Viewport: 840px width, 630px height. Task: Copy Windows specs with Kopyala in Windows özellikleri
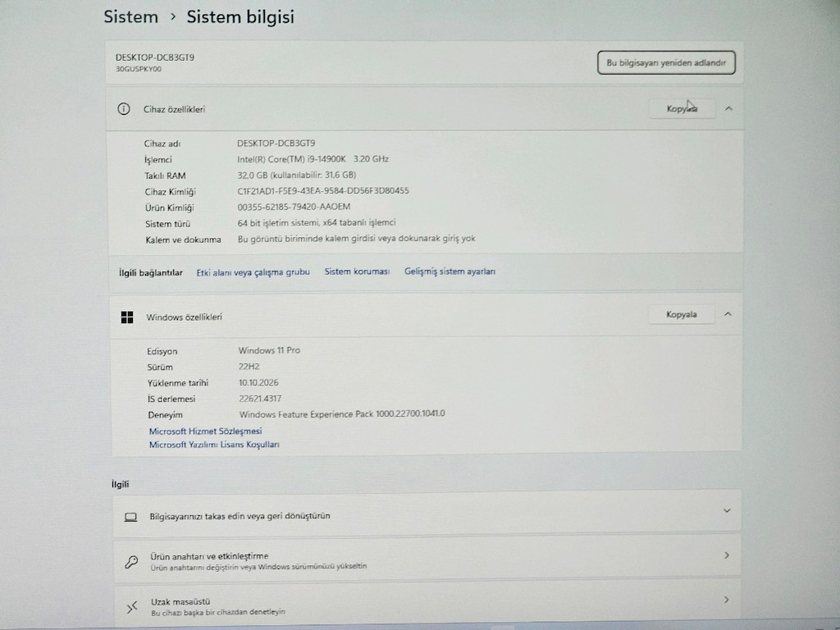click(x=682, y=314)
